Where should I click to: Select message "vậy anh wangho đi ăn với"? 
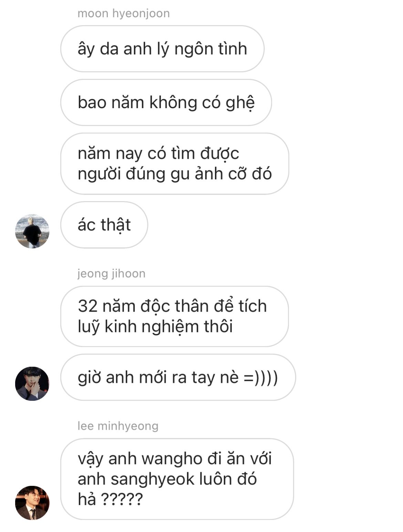(177, 479)
